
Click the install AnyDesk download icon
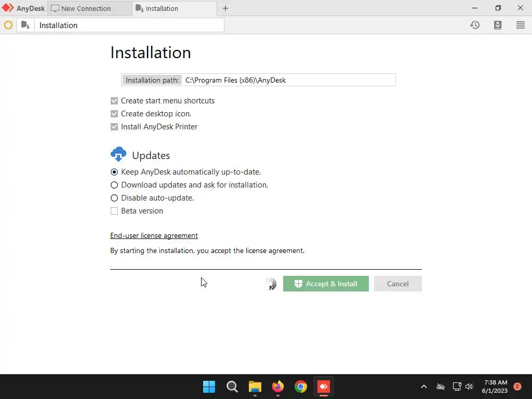(498, 25)
